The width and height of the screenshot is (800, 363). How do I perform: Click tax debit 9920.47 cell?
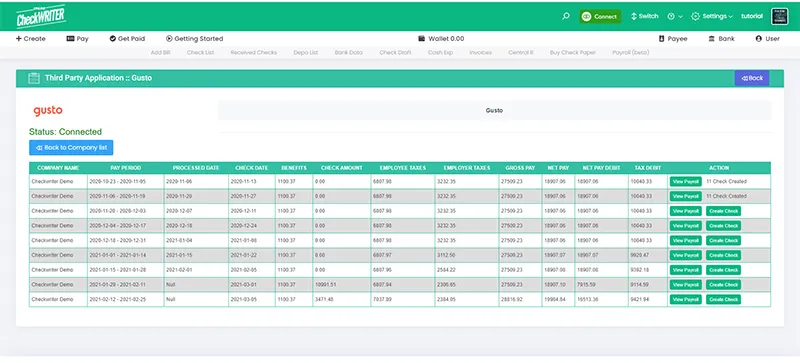647,255
